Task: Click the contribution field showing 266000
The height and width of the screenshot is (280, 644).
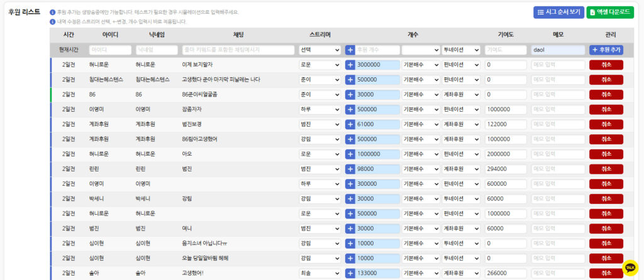Action: click(x=506, y=273)
